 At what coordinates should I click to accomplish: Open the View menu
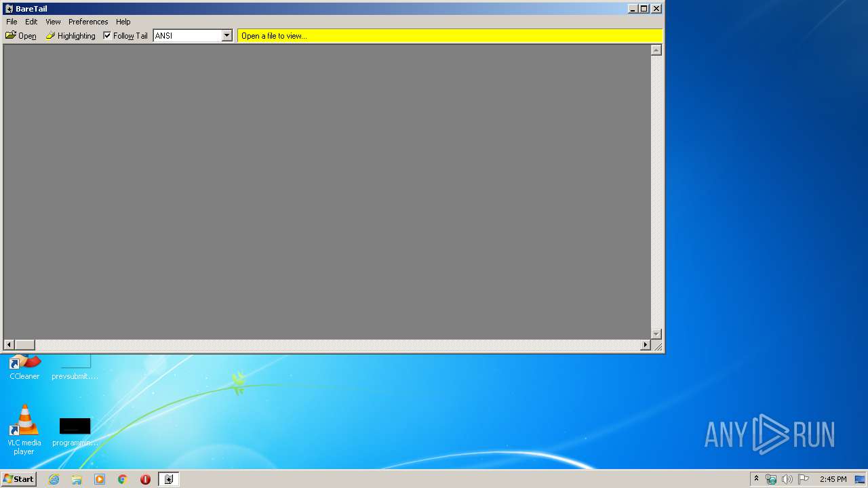pos(53,22)
